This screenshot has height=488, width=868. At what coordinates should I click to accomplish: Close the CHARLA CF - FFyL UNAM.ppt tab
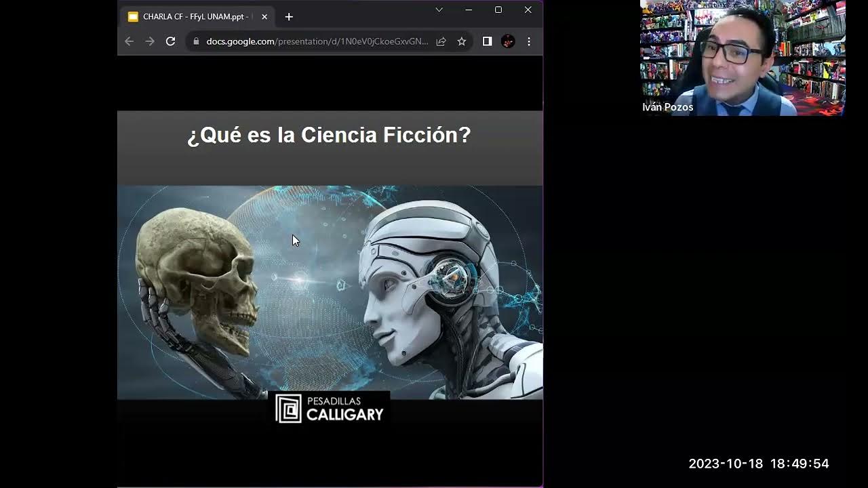pos(264,17)
